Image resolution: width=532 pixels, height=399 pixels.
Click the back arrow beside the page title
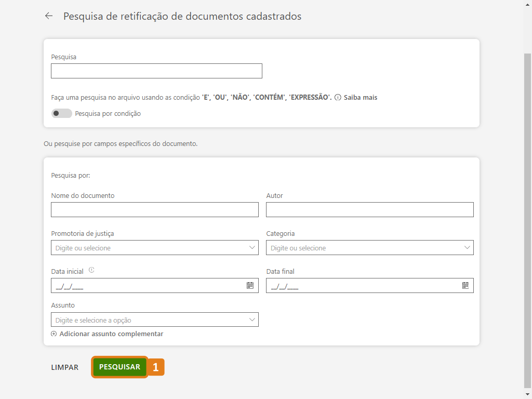tap(49, 16)
